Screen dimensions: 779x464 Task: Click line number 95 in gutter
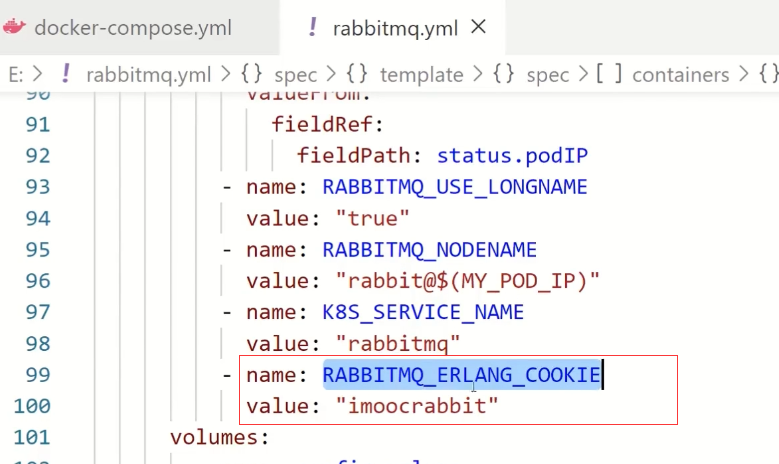38,249
